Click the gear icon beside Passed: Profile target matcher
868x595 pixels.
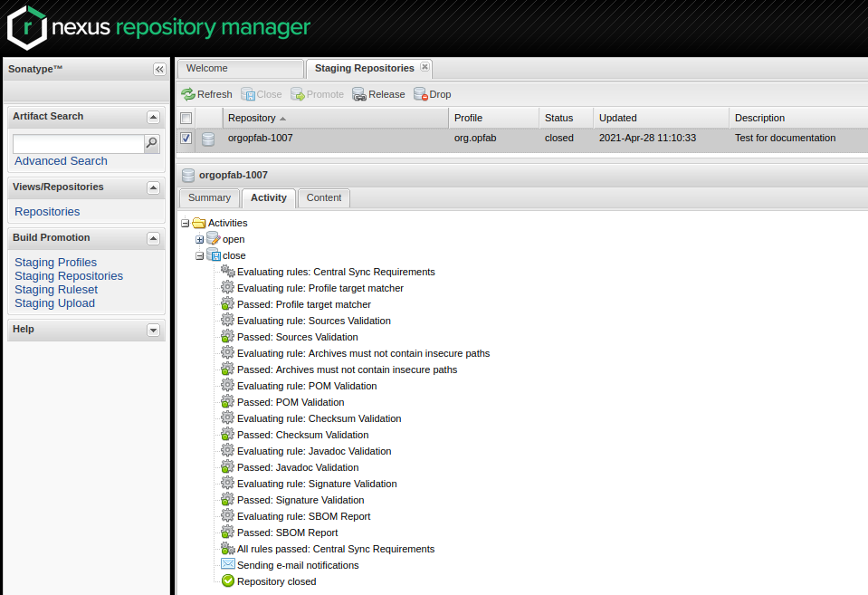pyautogui.click(x=227, y=304)
